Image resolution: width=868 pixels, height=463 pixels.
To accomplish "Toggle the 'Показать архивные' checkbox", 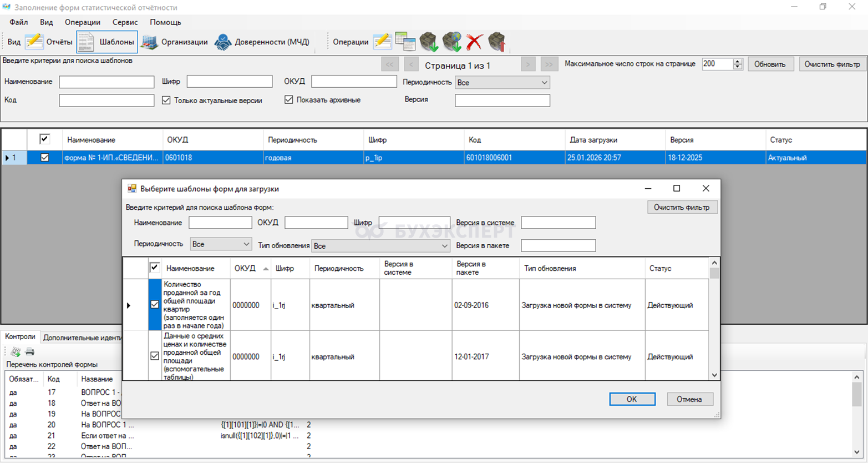I will tap(288, 100).
